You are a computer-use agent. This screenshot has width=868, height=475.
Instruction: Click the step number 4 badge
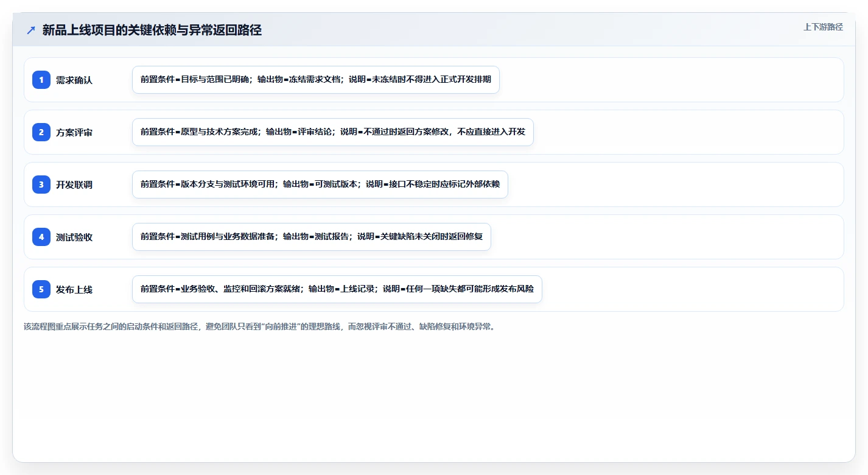pos(41,237)
